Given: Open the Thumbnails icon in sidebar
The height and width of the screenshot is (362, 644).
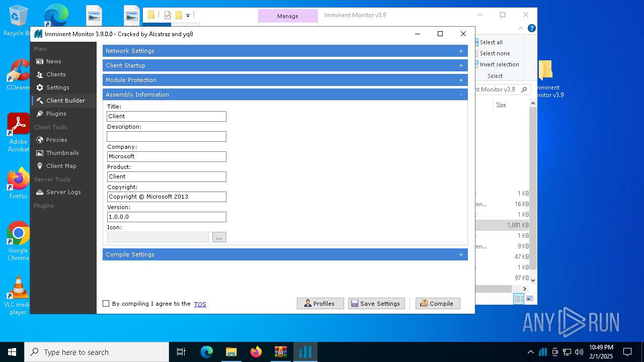Looking at the screenshot, I should tap(40, 153).
